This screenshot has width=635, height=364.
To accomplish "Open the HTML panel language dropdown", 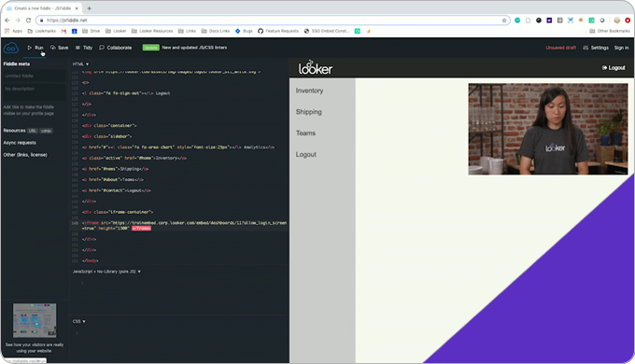I will pyautogui.click(x=80, y=64).
